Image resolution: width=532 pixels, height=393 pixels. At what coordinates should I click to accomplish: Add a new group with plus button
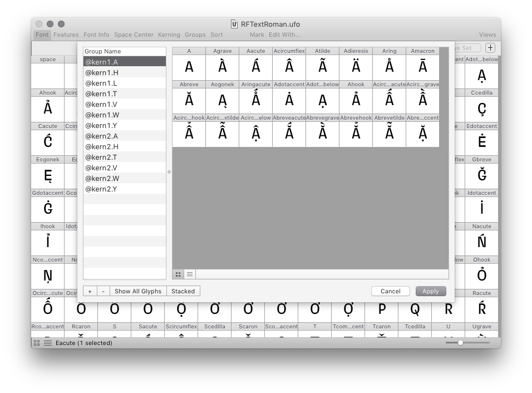pos(90,291)
